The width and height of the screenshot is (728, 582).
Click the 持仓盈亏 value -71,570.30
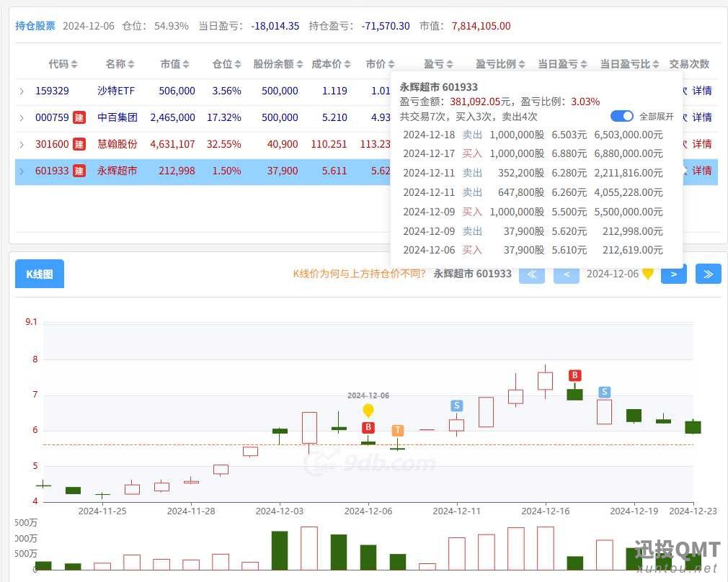tap(386, 26)
